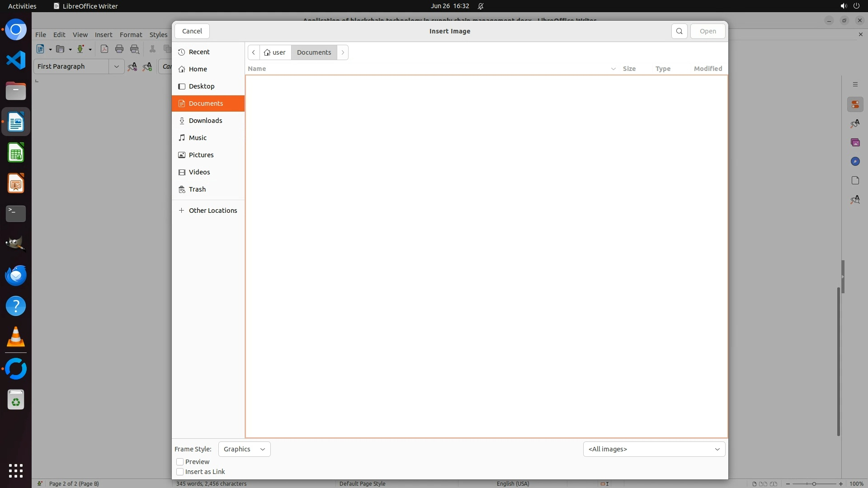The height and width of the screenshot is (488, 868).
Task: Click the Export as PDF toolbar icon
Action: 104,49
